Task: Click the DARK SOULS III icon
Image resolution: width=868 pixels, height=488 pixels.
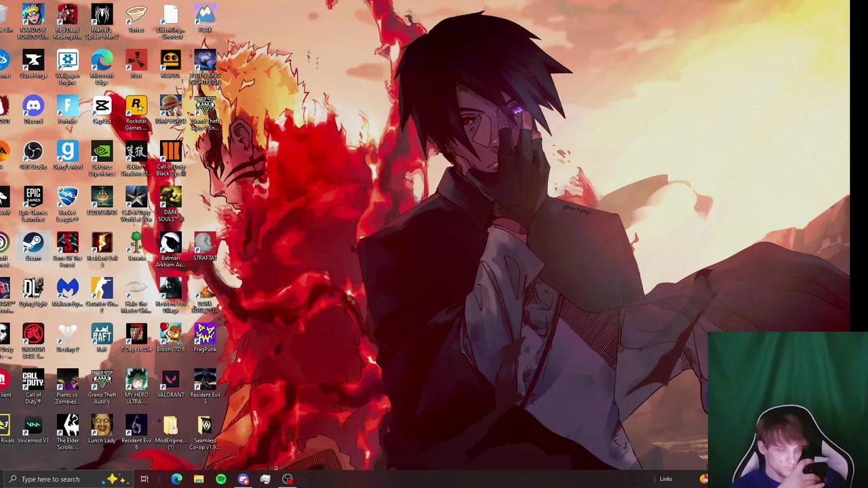Action: [170, 203]
